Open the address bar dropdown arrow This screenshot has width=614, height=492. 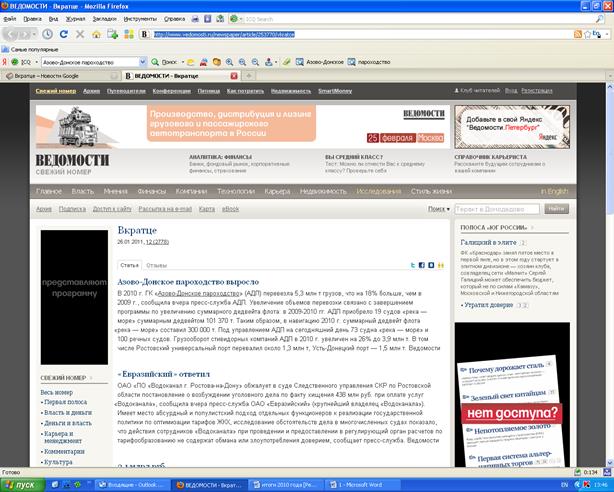point(607,34)
